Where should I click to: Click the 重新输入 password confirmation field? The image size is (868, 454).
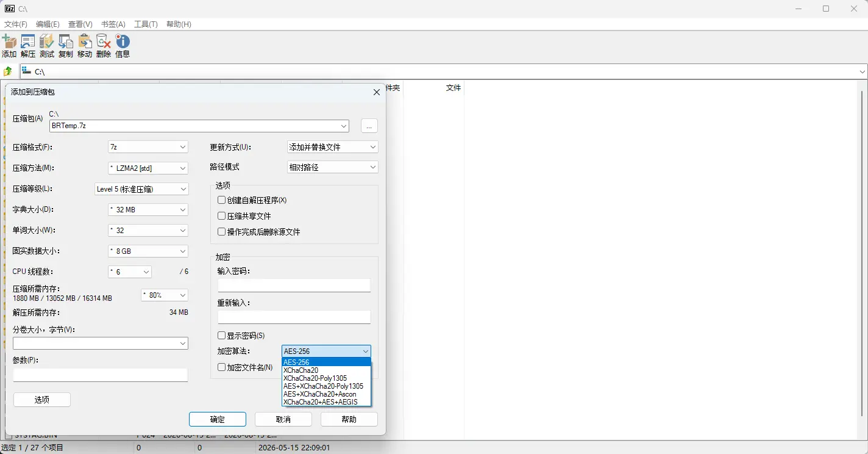click(x=294, y=317)
